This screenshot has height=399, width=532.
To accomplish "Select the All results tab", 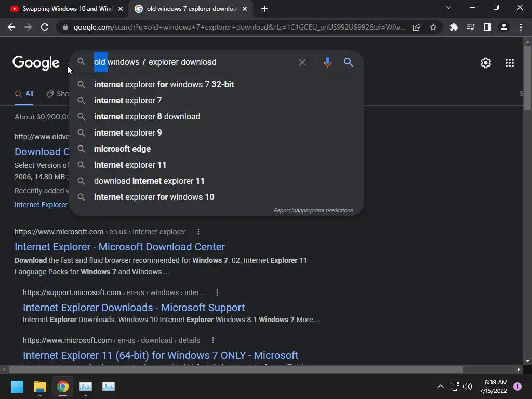I will [x=24, y=94].
